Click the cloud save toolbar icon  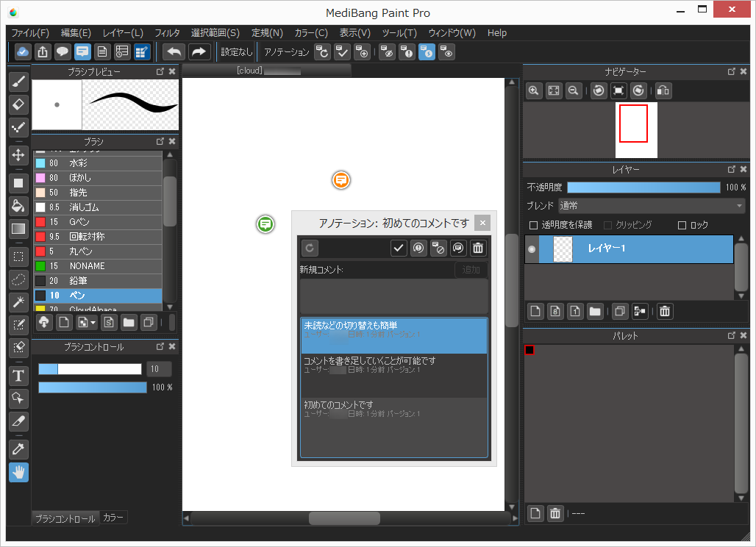(x=23, y=52)
